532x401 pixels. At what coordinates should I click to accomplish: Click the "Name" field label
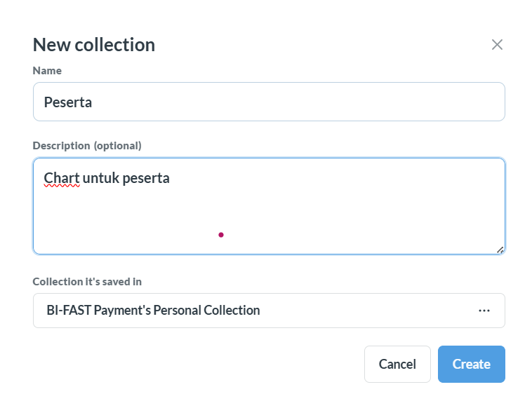[x=47, y=71]
